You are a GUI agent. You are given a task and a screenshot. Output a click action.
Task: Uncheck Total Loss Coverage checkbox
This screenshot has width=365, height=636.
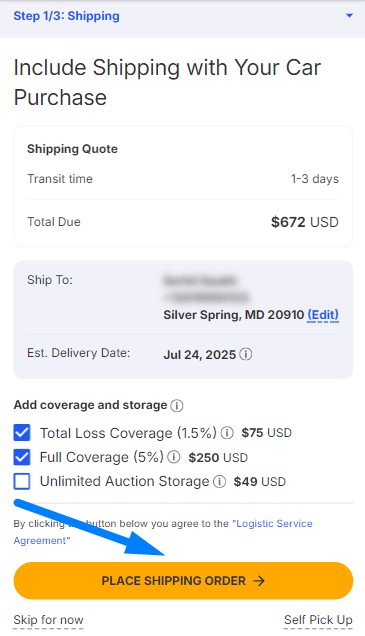(22, 433)
